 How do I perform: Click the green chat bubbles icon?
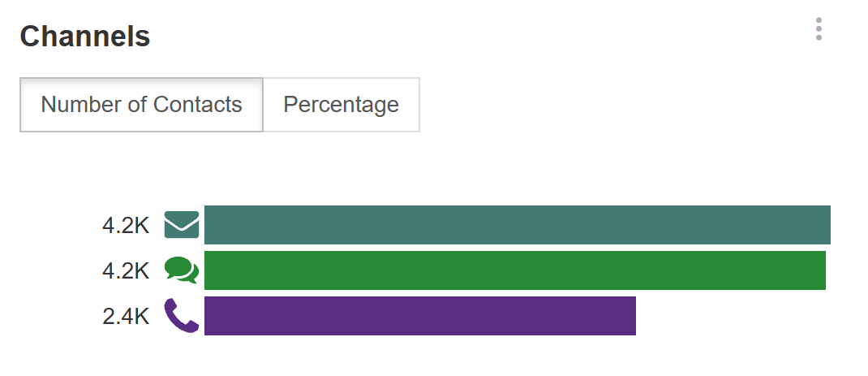pos(182,270)
